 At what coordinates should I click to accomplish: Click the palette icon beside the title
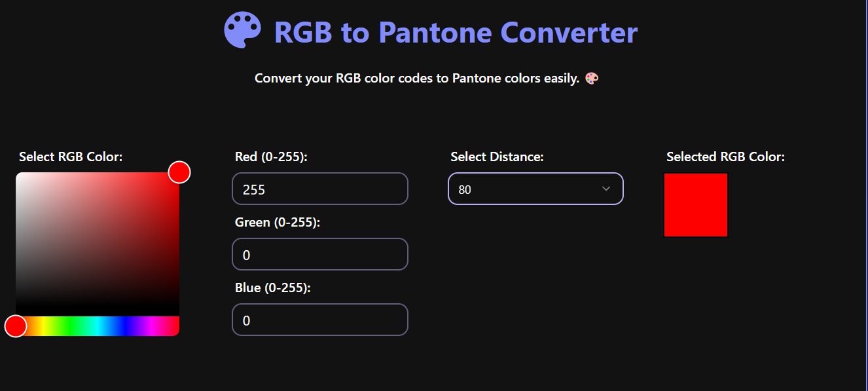pyautogui.click(x=243, y=29)
